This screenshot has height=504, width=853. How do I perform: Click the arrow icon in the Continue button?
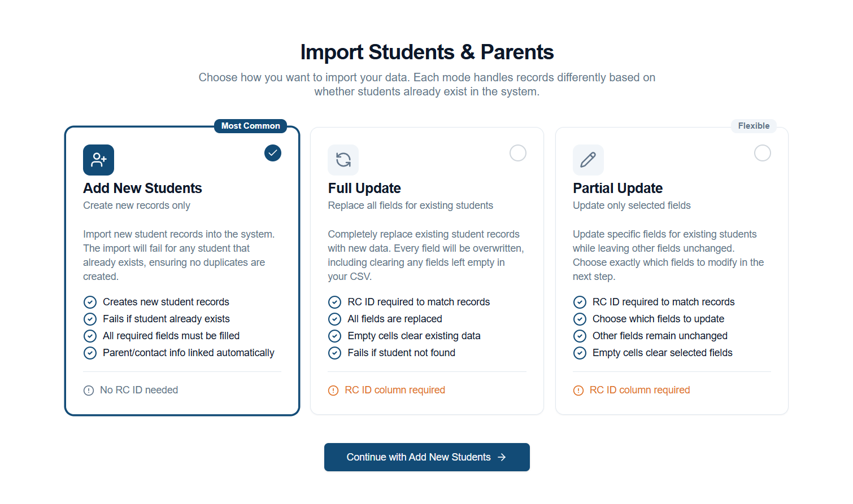pos(502,457)
